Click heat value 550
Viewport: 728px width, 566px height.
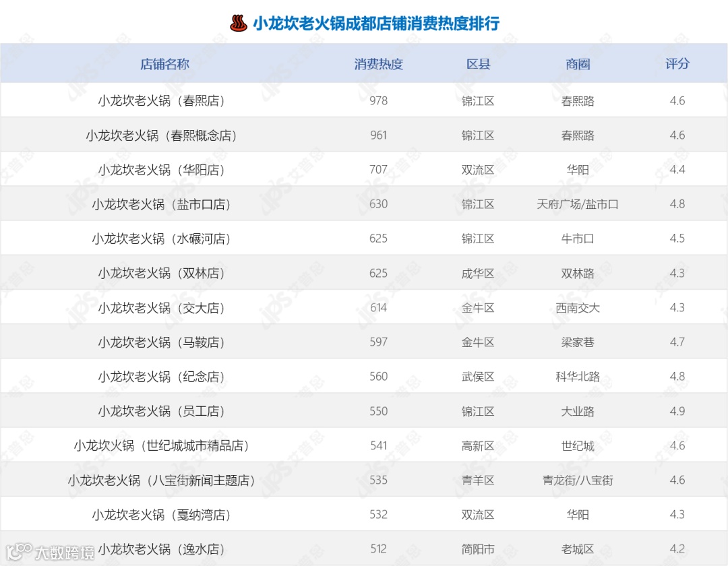click(378, 411)
